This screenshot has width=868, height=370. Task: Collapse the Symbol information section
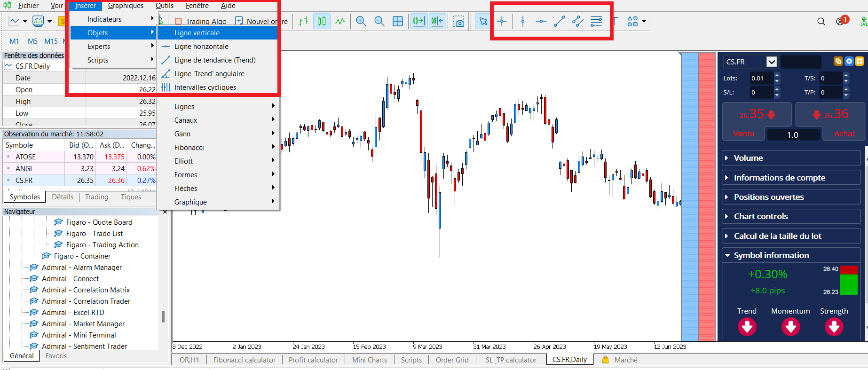[791, 255]
